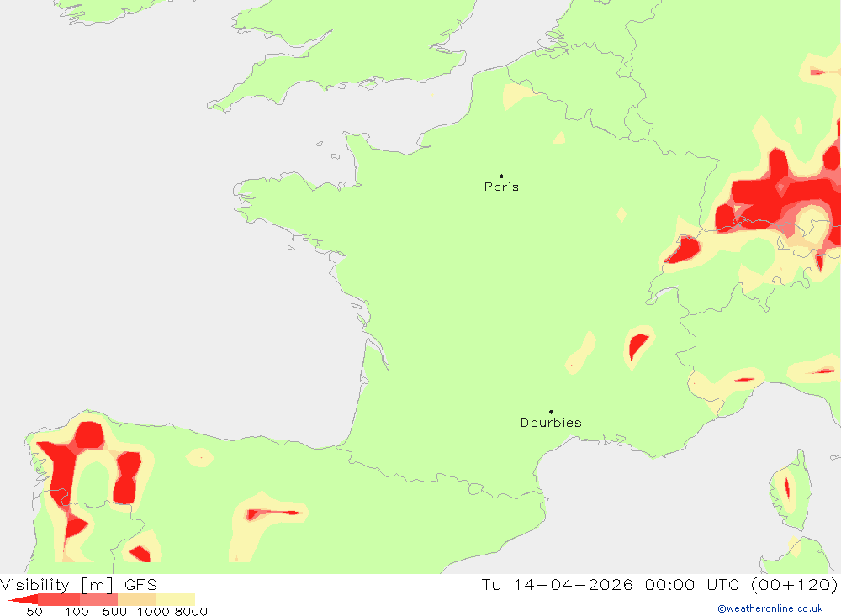The image size is (841, 616).
Task: Click the 'Visibility [m] GFS' title text
Action: tap(78, 585)
